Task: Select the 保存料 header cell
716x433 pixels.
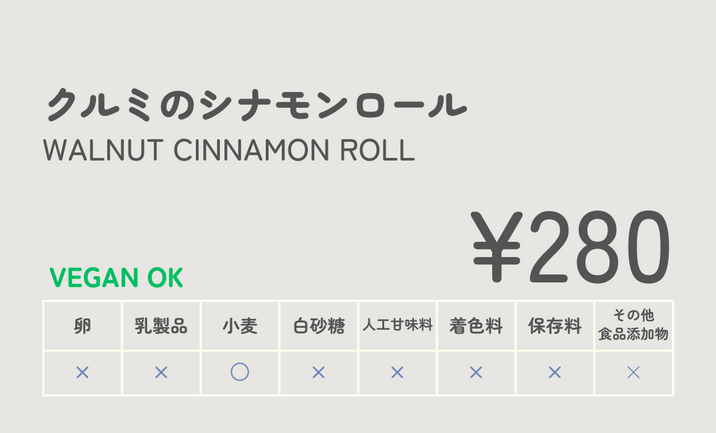Action: (555, 326)
